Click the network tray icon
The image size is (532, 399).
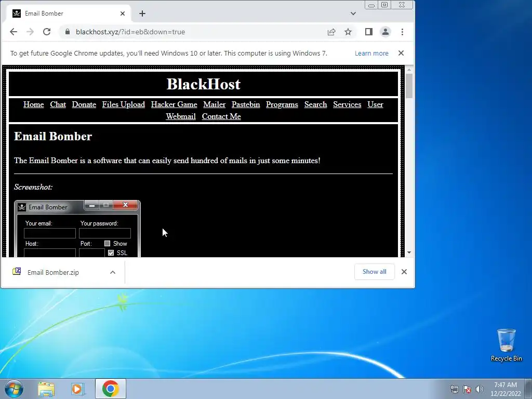point(454,389)
